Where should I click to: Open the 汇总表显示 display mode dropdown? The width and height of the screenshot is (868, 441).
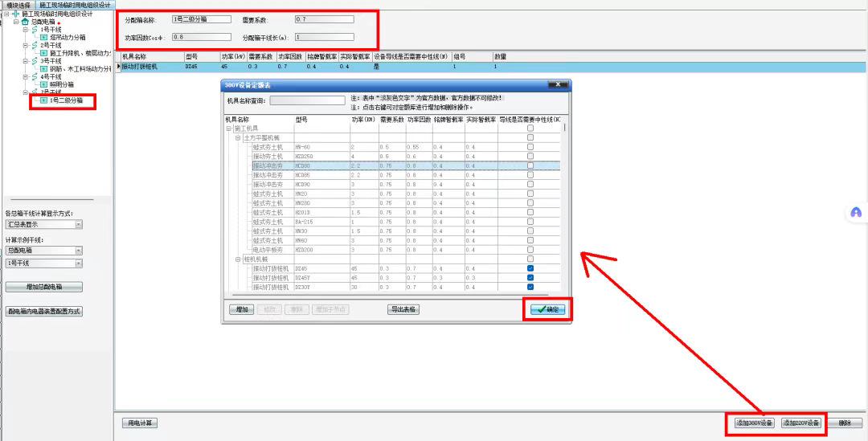[79, 225]
